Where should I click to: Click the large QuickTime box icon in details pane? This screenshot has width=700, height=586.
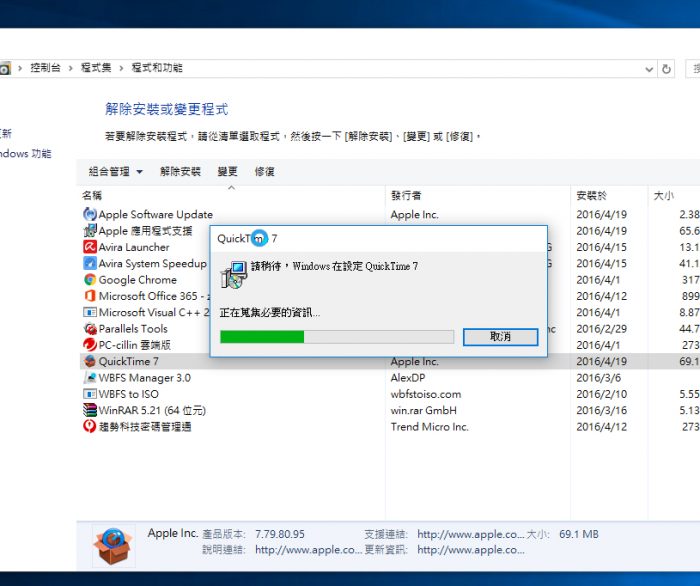(113, 546)
